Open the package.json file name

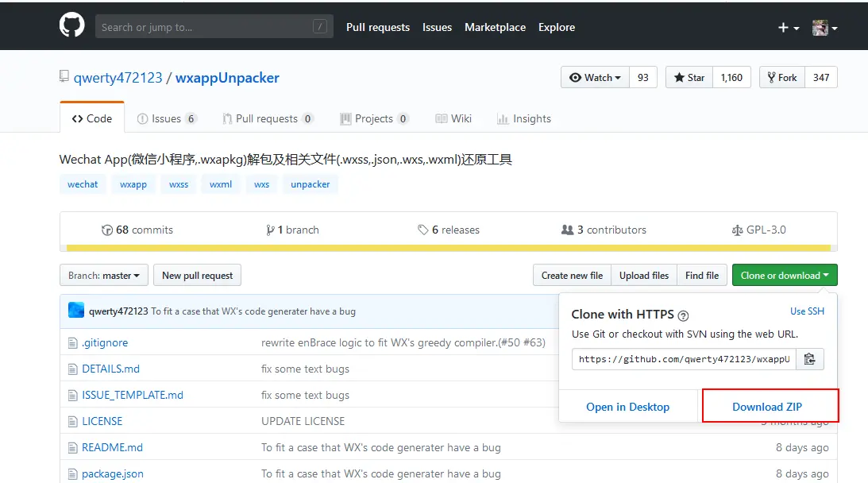coord(113,473)
